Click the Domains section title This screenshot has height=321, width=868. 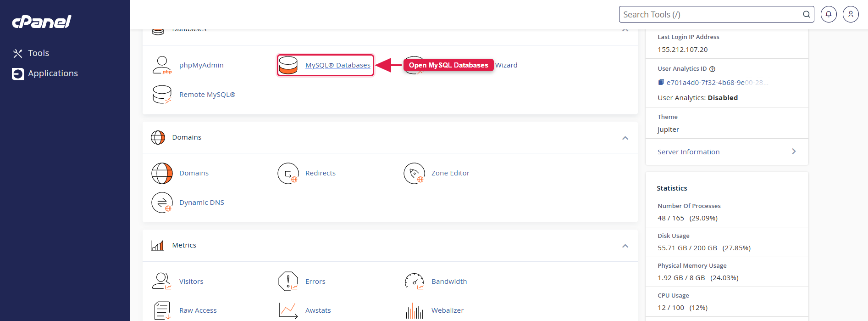187,137
